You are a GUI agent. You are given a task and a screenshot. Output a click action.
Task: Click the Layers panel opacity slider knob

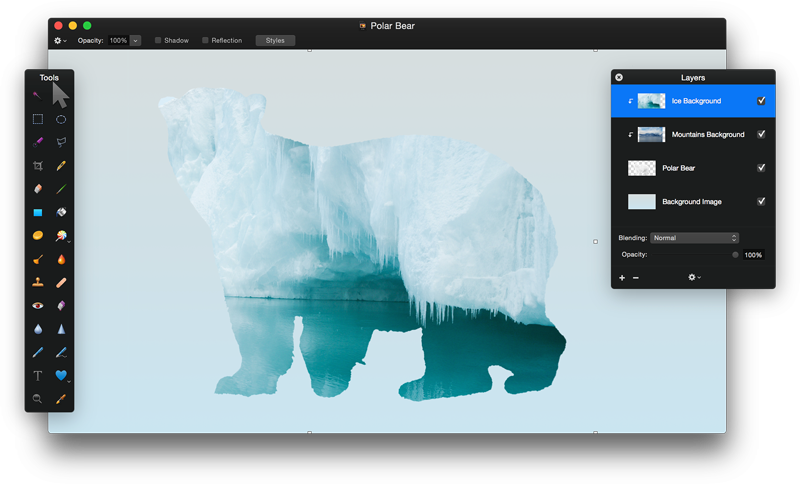click(x=735, y=254)
